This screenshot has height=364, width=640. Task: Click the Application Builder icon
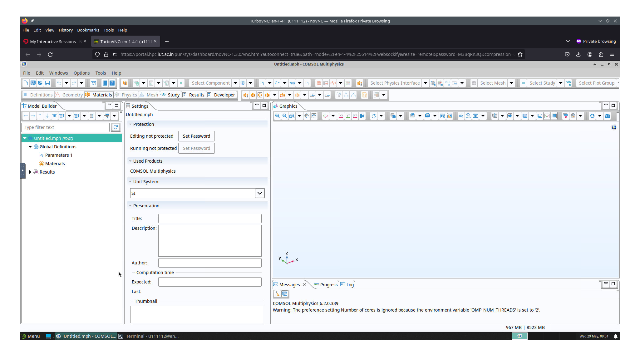point(125,83)
